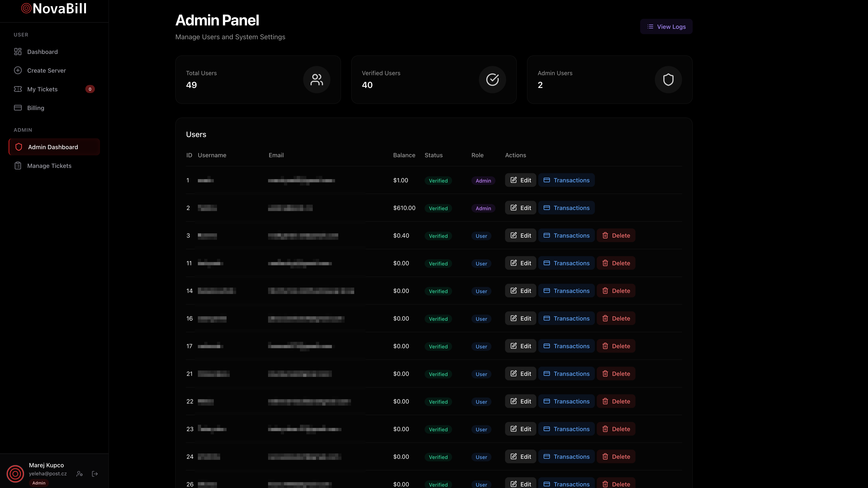The height and width of the screenshot is (488, 868).
Task: Click the admin users shield icon
Action: tap(668, 80)
